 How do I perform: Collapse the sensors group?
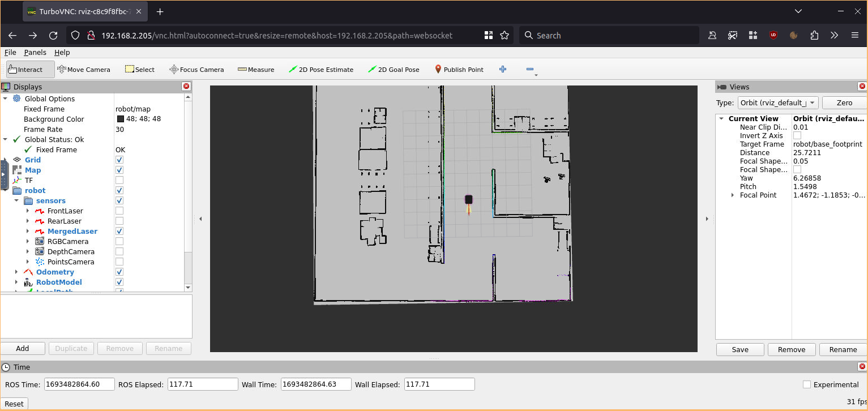point(16,200)
